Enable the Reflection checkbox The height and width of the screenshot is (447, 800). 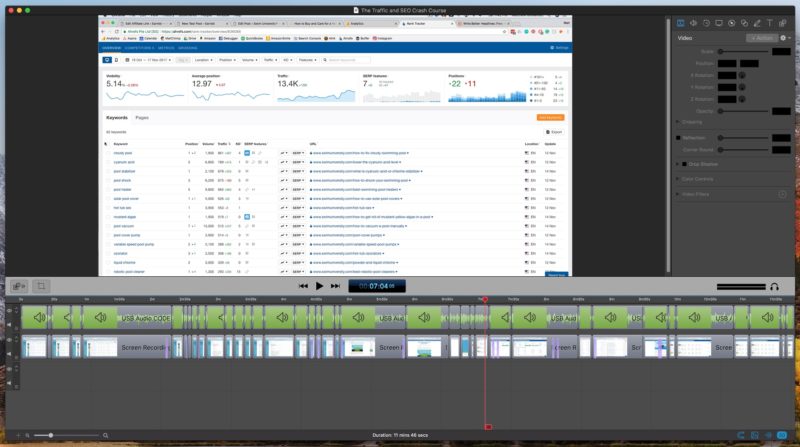pyautogui.click(x=678, y=138)
